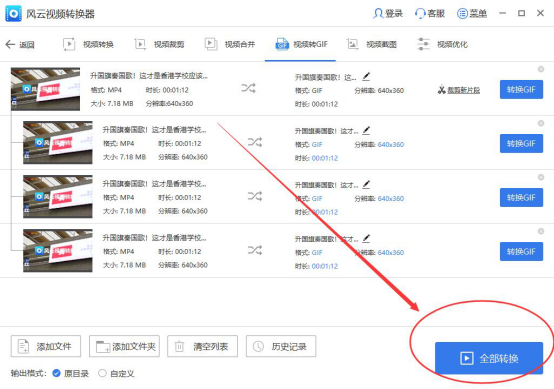
Task: Click 转换GIF button in fourth row
Action: [x=521, y=252]
